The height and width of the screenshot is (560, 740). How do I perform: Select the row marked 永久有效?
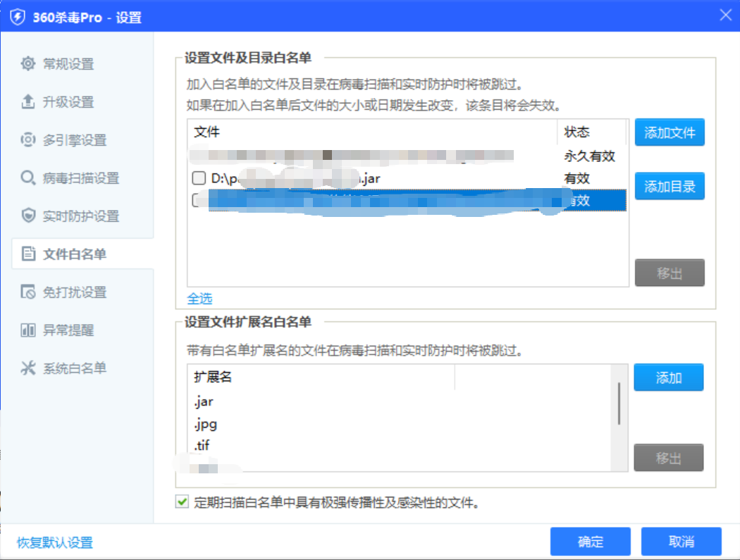407,156
